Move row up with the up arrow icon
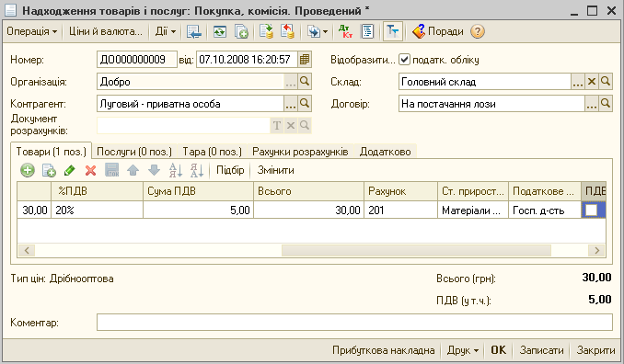 133,170
